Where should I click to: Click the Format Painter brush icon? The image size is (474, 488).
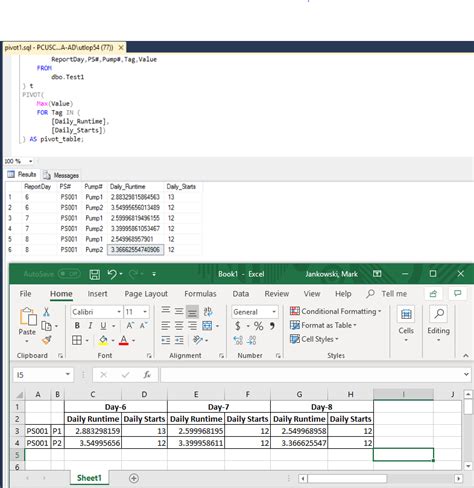[x=46, y=340]
